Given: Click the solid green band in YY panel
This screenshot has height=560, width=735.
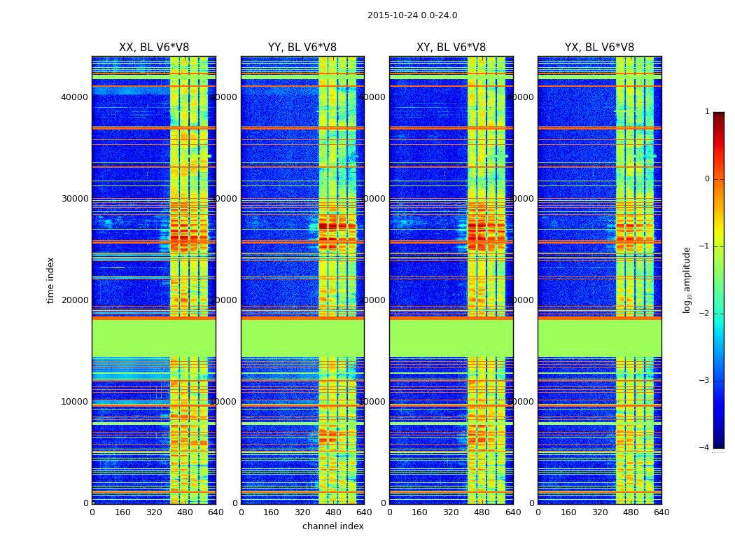Looking at the screenshot, I should 302,337.
